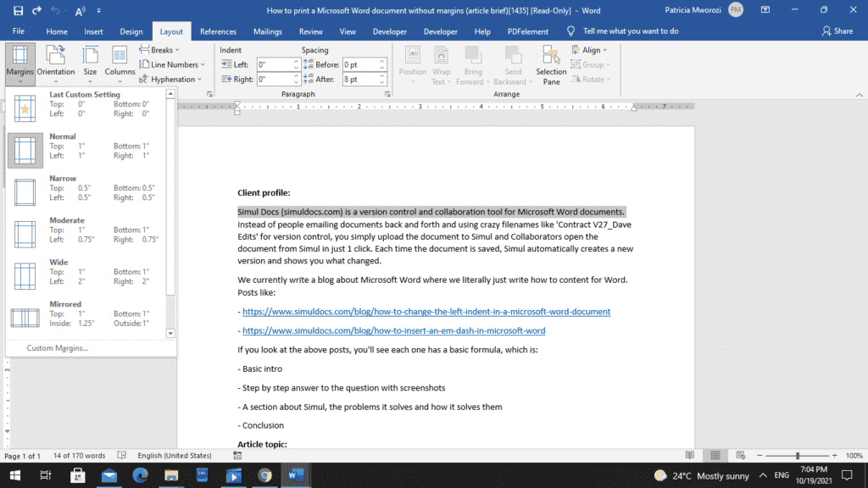Switch to the PDFelement tab
This screenshot has height=488, width=868.
(527, 31)
